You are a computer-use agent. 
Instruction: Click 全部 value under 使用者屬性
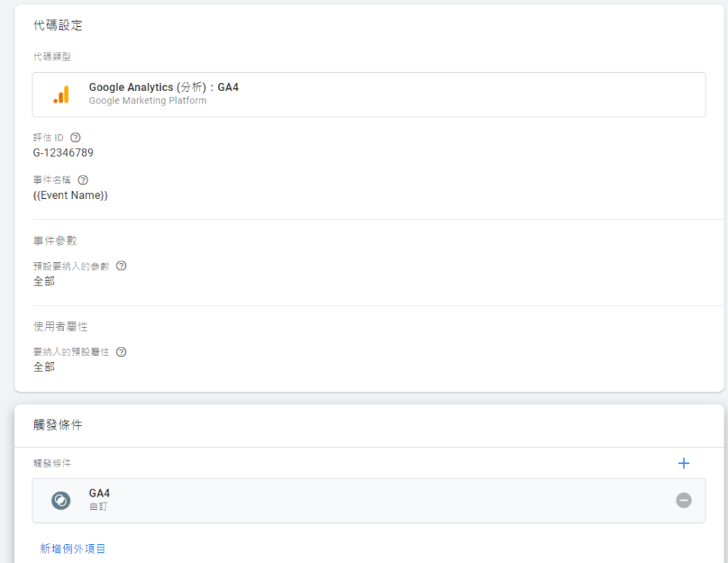coord(44,367)
